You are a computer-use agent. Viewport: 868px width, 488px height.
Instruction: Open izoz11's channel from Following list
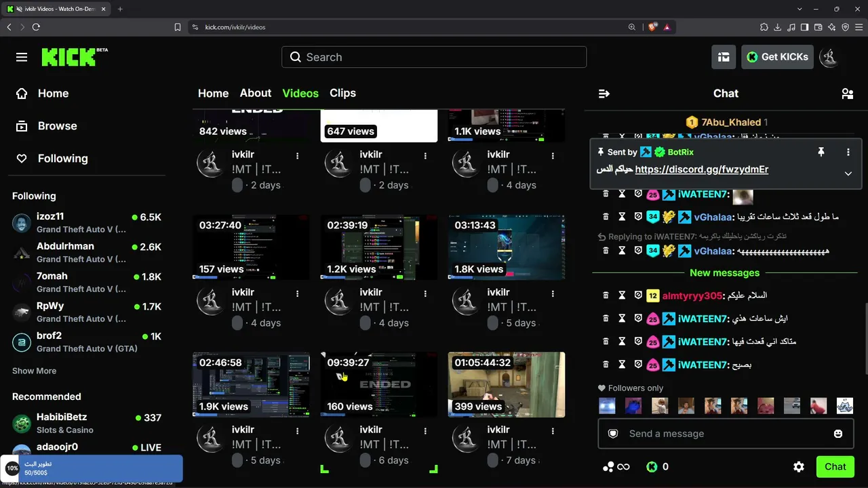(87, 223)
